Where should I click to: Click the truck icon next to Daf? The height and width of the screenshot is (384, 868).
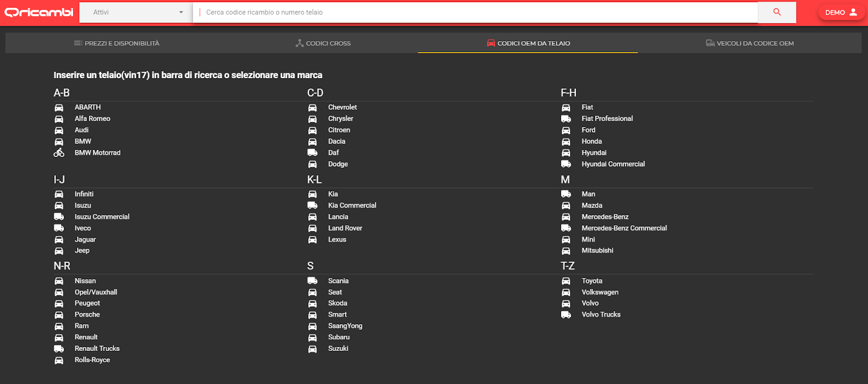312,153
